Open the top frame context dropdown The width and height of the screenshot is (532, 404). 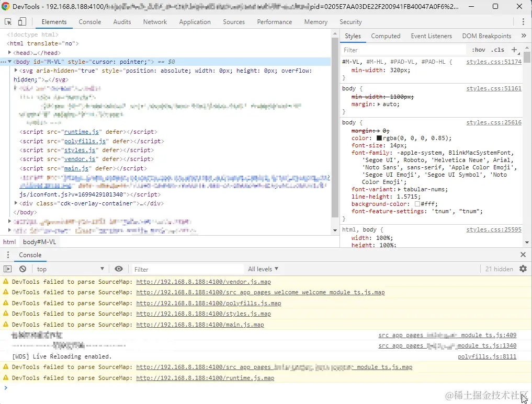click(70, 269)
